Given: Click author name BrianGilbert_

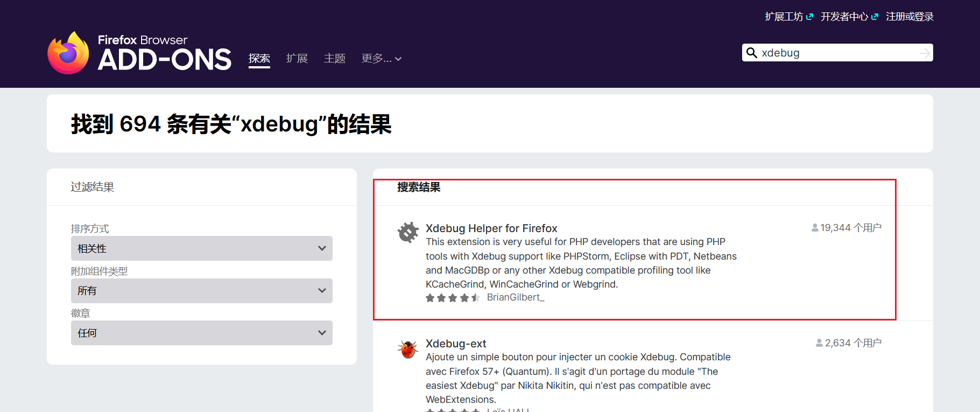Looking at the screenshot, I should [516, 297].
